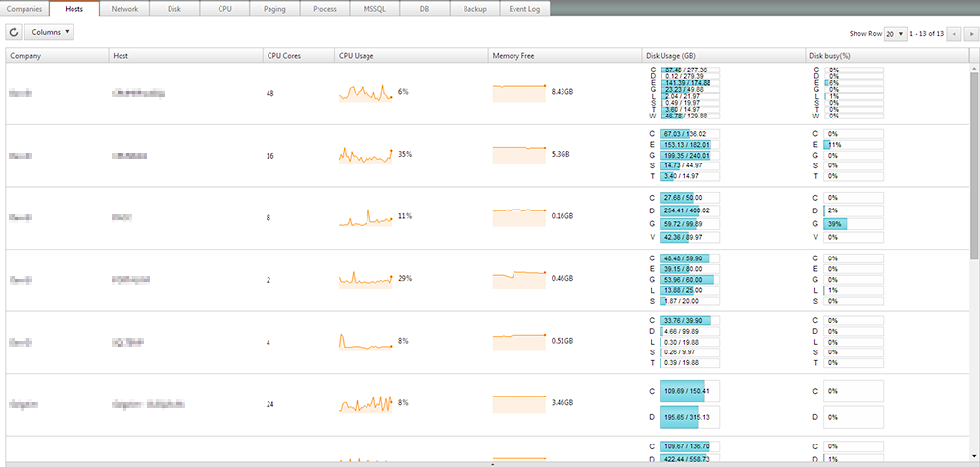
Task: Switch to the CPU tab
Action: (x=224, y=9)
